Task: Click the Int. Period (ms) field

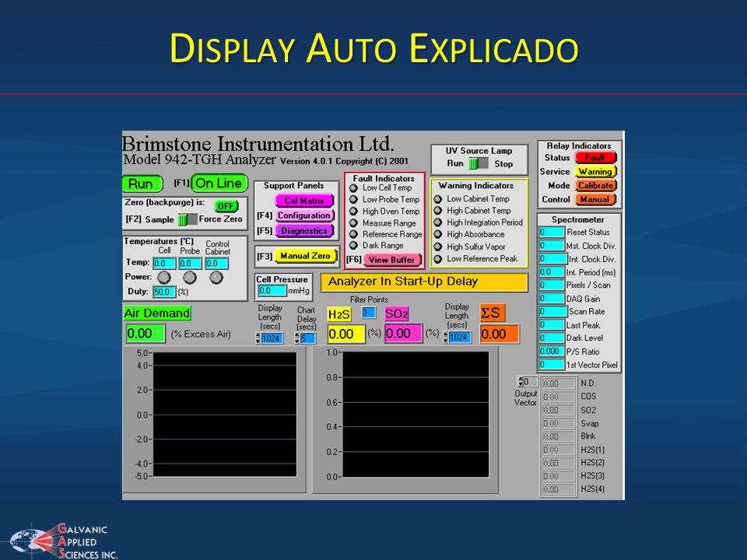Action: pos(552,272)
